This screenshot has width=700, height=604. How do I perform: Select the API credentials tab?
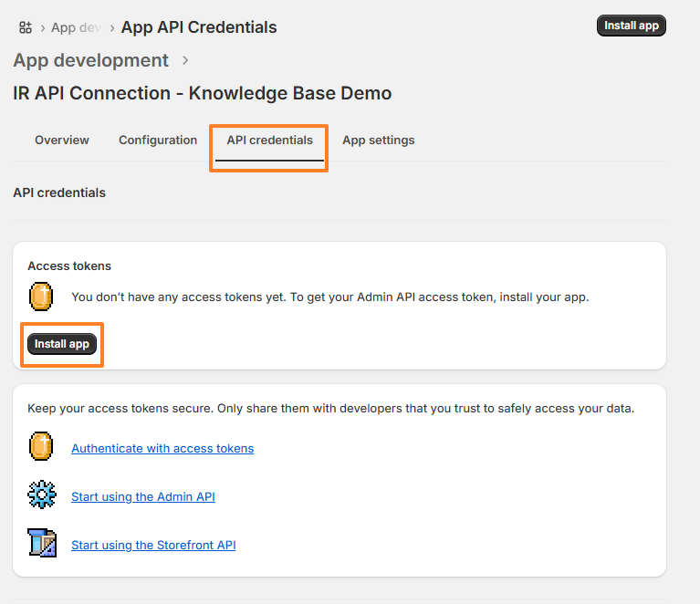pyautogui.click(x=269, y=141)
